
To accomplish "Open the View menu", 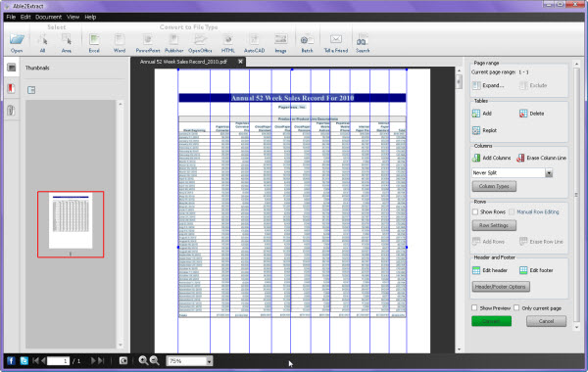I will pyautogui.click(x=73, y=17).
